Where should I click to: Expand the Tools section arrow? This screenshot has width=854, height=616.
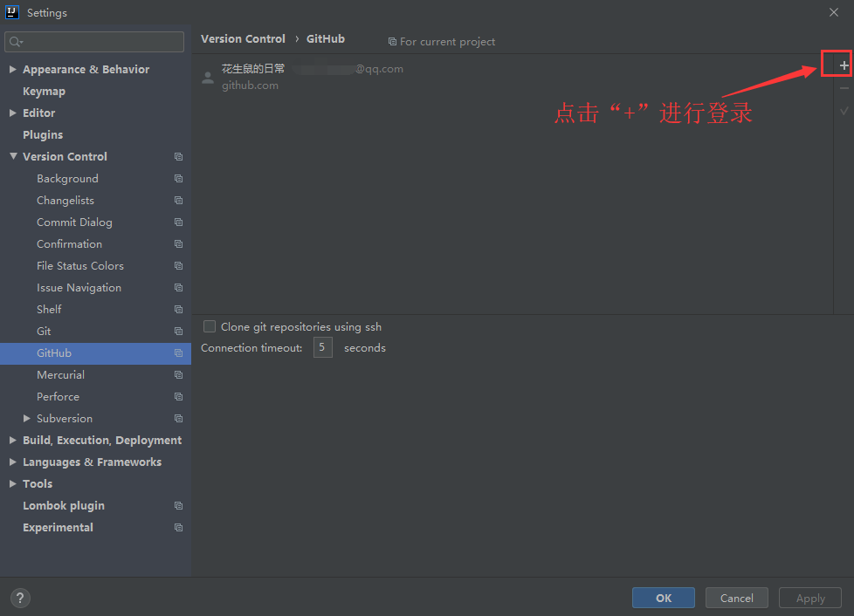click(x=13, y=483)
